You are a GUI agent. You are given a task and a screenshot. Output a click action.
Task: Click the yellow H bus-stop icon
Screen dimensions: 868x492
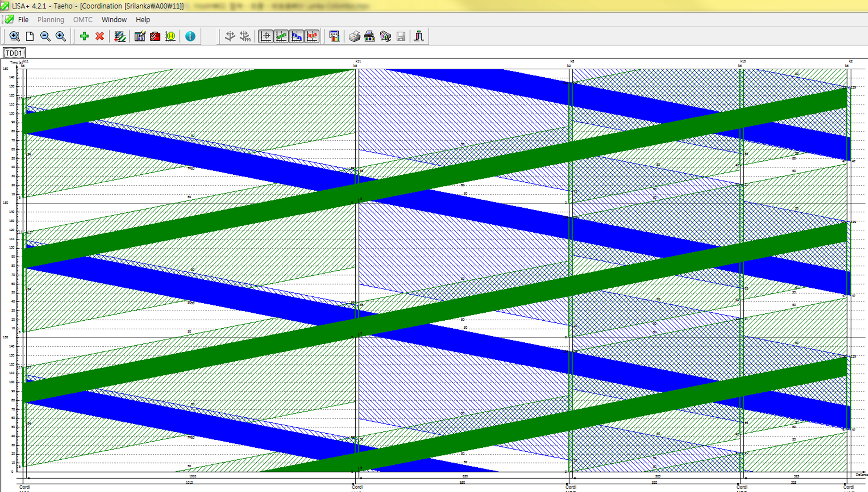[171, 36]
